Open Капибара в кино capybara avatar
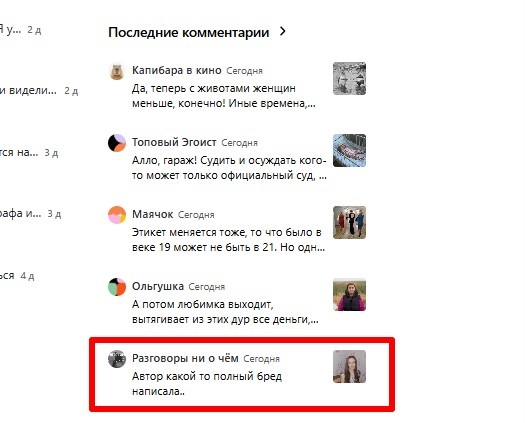This screenshot has height=423, width=525. tap(117, 71)
